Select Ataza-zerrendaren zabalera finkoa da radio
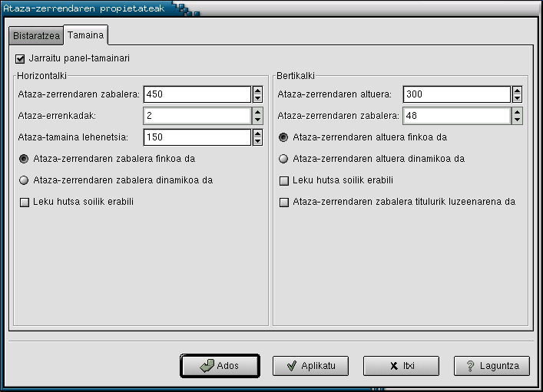Screen dimensions: 543x392 click(x=24, y=159)
